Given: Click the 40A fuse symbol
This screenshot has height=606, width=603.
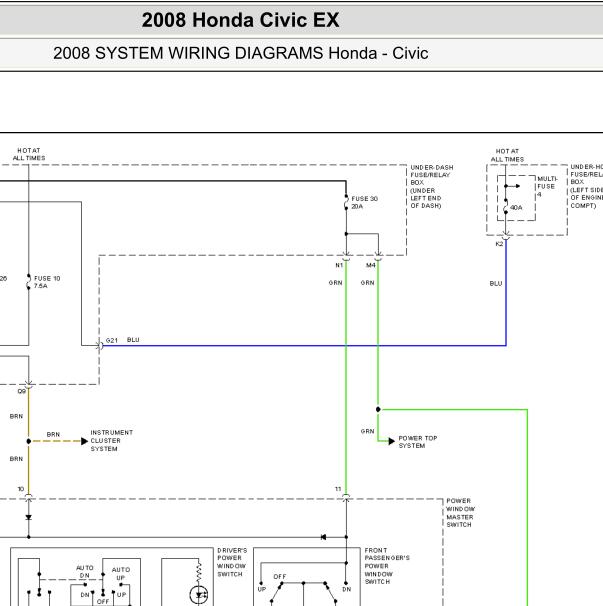Looking at the screenshot, I should 506,208.
